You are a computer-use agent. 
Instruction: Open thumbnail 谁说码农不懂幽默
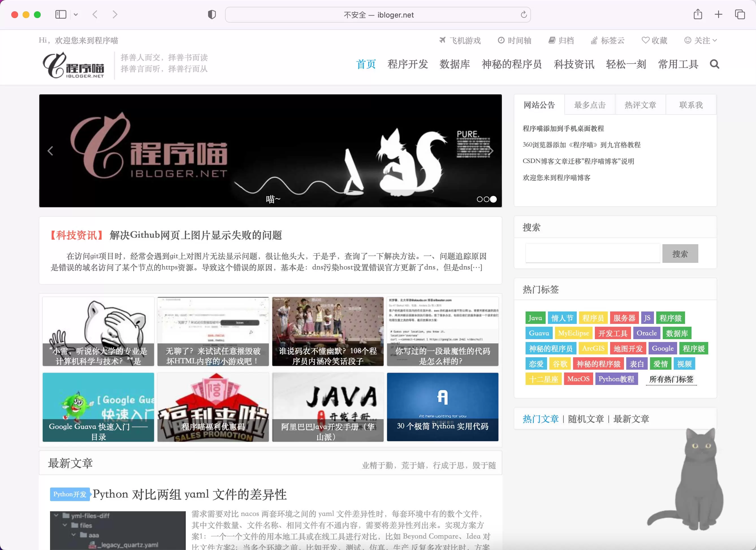[x=328, y=332]
